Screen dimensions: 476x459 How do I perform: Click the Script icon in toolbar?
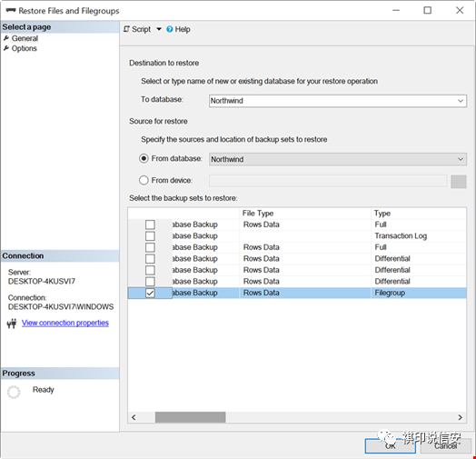tap(126, 29)
